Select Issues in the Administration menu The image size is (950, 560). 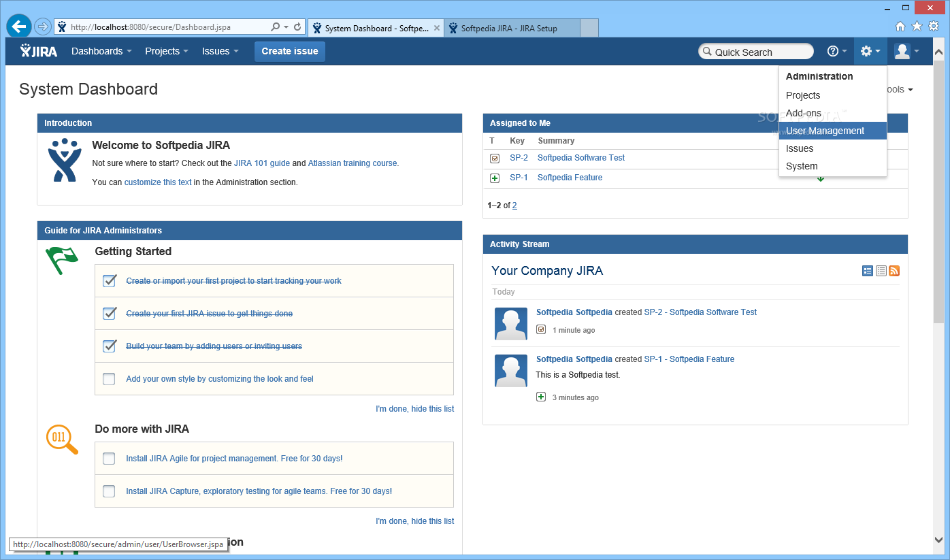coord(833,148)
